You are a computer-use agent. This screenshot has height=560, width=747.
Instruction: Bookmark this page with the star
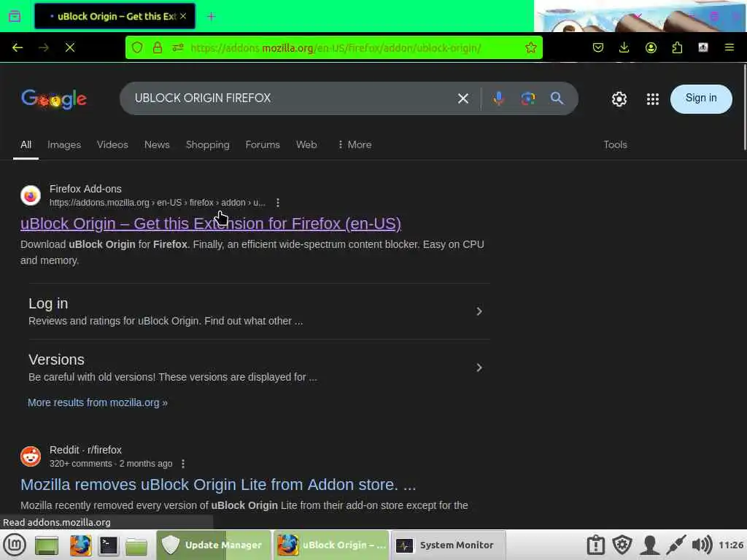(x=531, y=47)
